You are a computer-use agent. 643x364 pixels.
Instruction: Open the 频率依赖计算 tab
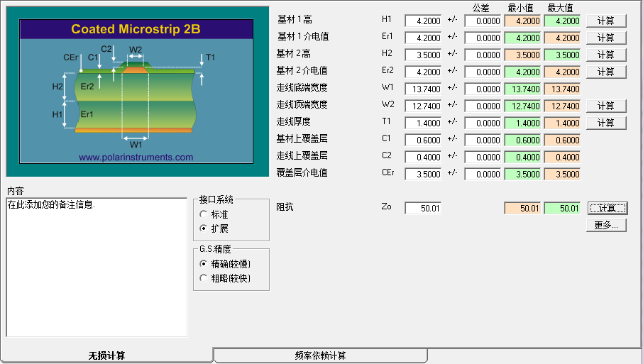[320, 355]
